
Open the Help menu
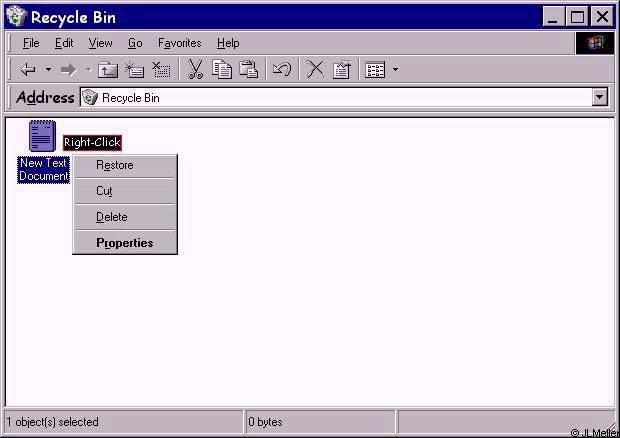(x=228, y=43)
